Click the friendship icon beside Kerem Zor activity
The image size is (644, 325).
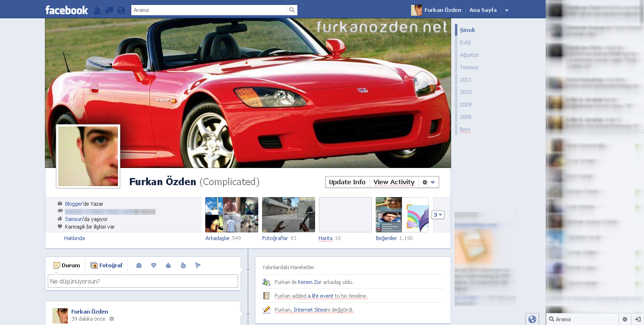pos(266,282)
